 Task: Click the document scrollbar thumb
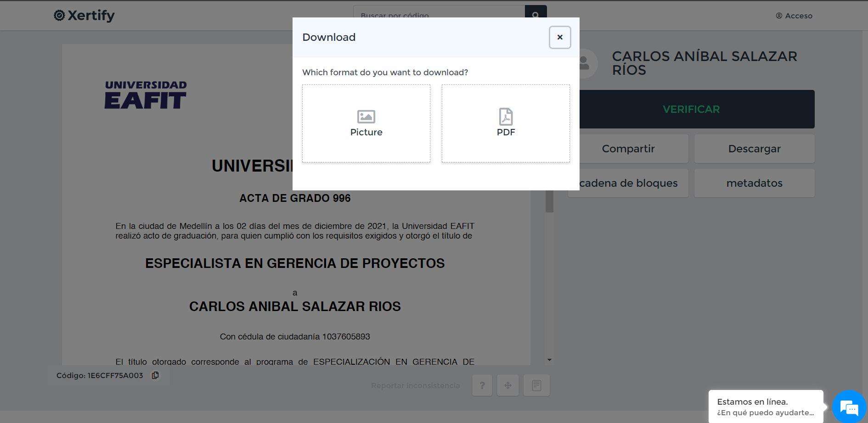coord(549,201)
